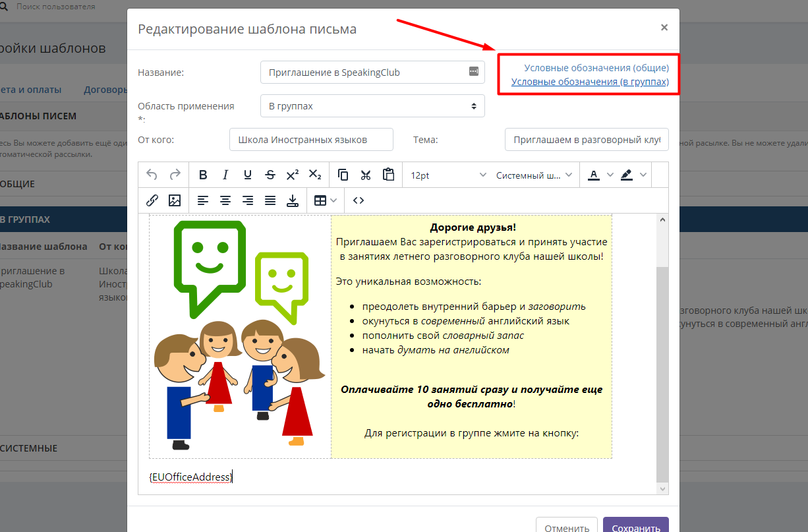Open the Область применения dropdown
The image size is (808, 532).
click(372, 105)
